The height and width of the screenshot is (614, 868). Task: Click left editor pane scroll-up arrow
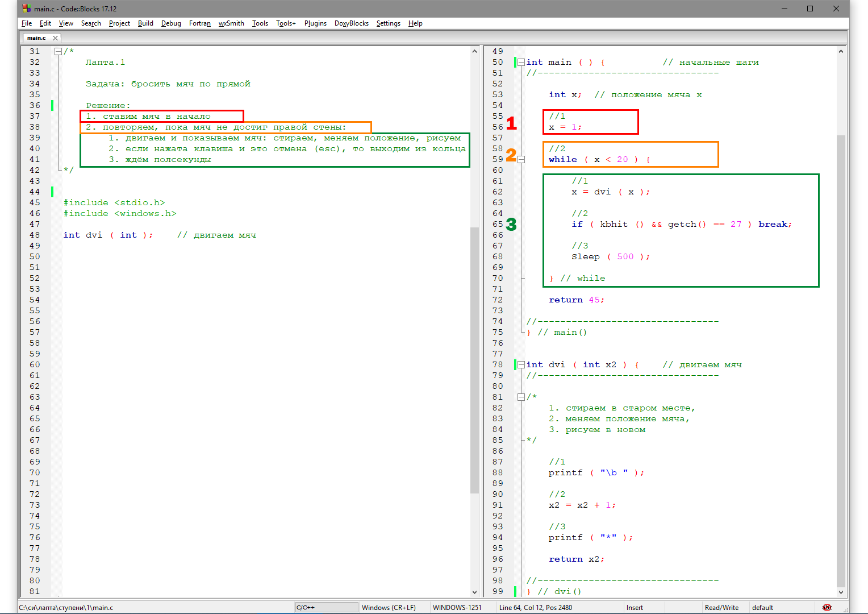click(474, 51)
